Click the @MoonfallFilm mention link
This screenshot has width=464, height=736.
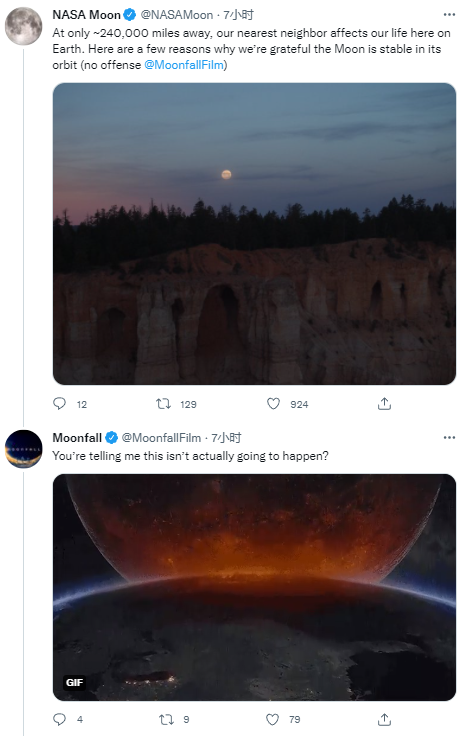pos(184,65)
